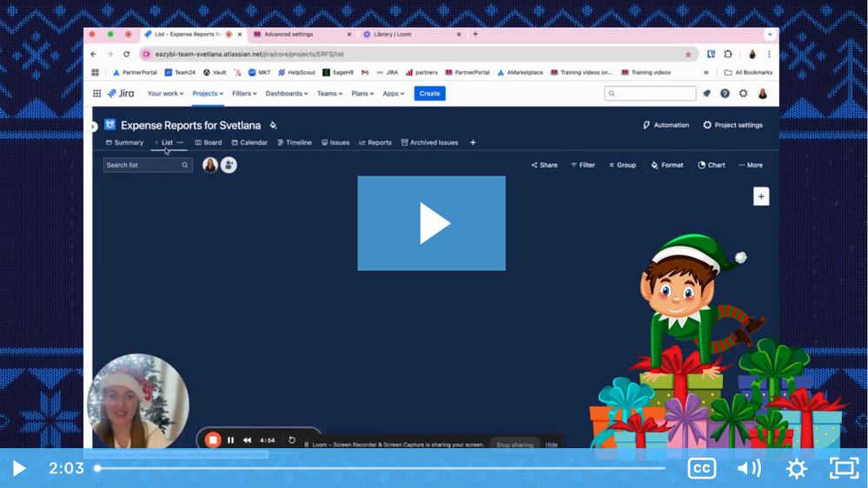Viewport: 868px width, 488px height.
Task: Open the Archived Issues tab
Action: click(429, 142)
